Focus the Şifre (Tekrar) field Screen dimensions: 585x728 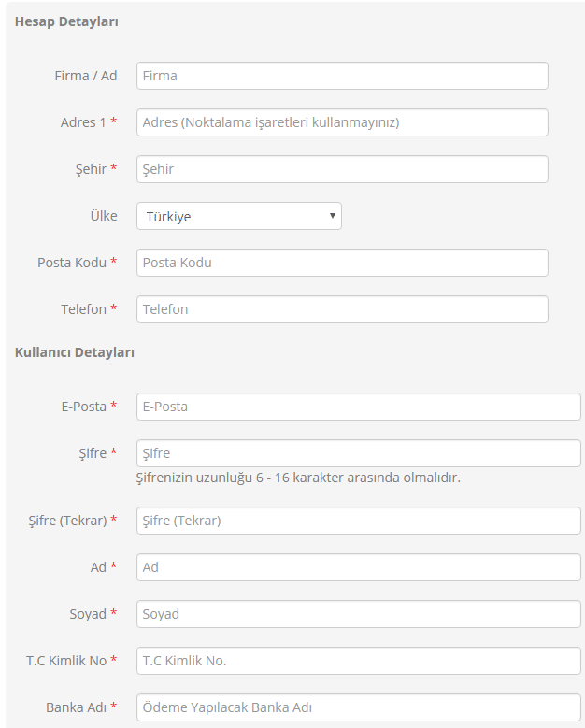coord(359,521)
